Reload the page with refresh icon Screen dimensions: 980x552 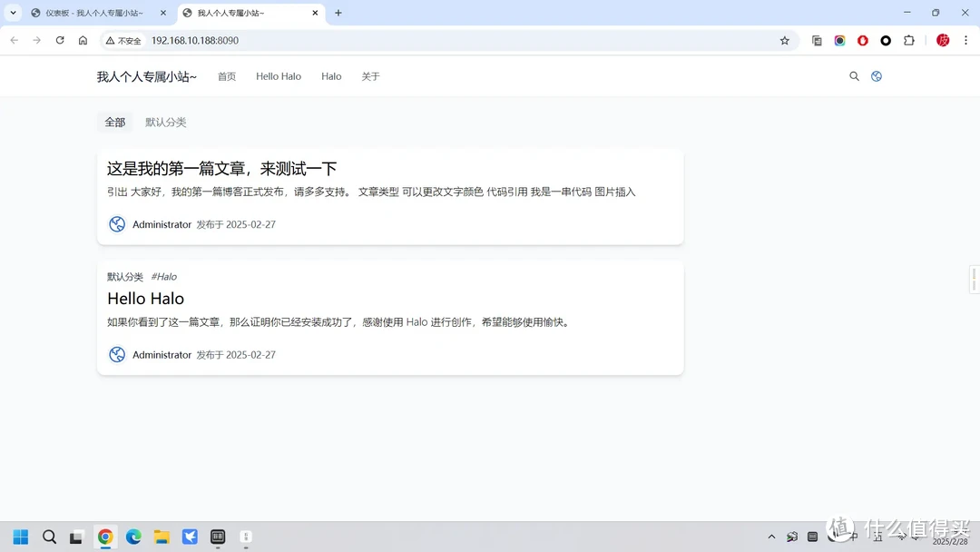59,40
